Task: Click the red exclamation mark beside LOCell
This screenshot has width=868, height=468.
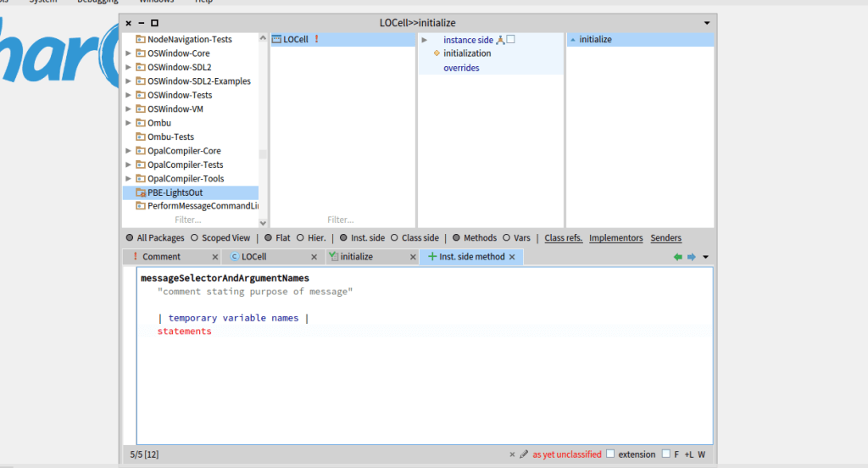Action: point(316,40)
